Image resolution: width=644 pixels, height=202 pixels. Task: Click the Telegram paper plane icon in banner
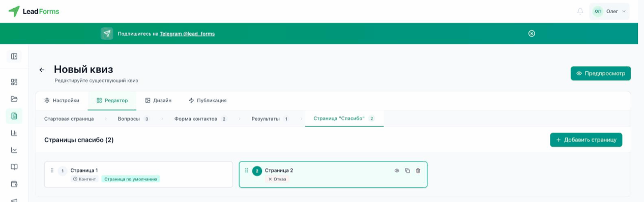click(x=107, y=34)
